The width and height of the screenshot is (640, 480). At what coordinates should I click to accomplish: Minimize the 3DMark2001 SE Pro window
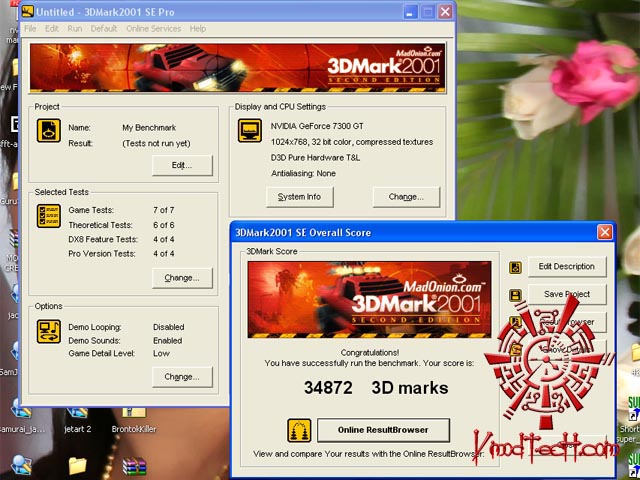tap(410, 12)
